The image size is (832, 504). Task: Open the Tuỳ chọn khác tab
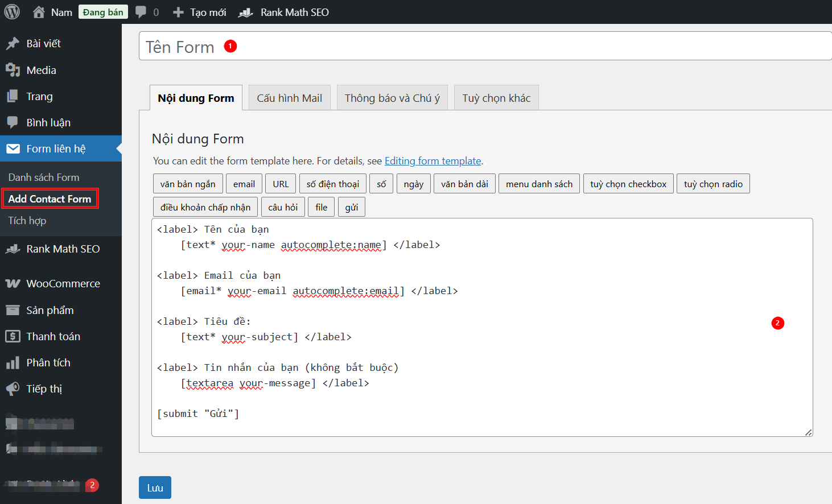pyautogui.click(x=496, y=98)
